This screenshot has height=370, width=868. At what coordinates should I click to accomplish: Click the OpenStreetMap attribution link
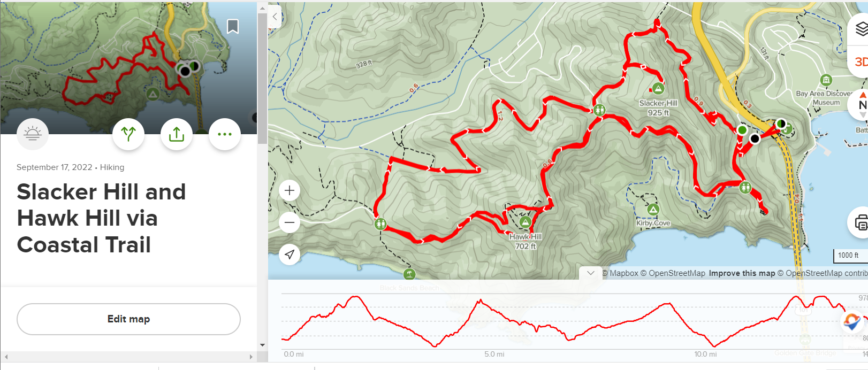point(676,273)
